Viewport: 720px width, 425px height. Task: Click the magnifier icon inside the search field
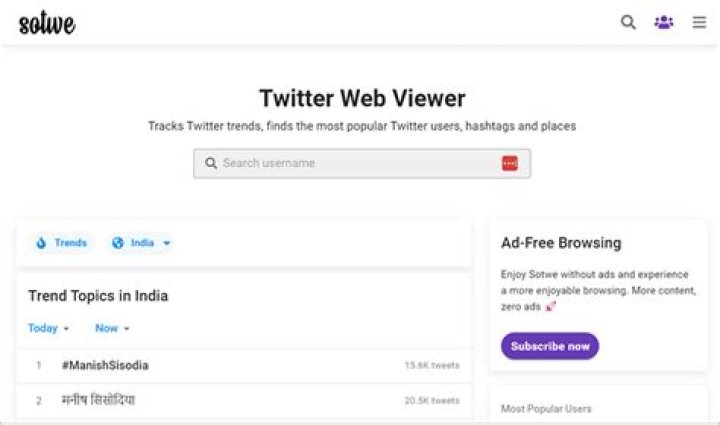point(211,163)
